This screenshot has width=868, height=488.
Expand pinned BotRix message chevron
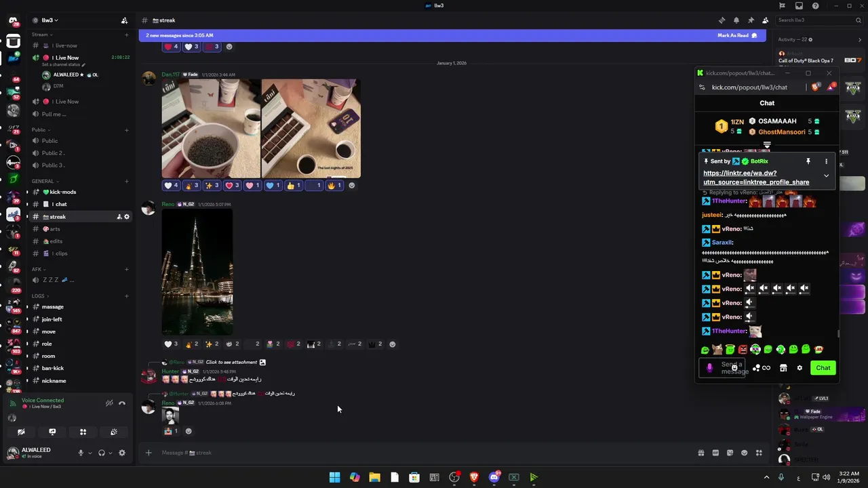(x=826, y=176)
